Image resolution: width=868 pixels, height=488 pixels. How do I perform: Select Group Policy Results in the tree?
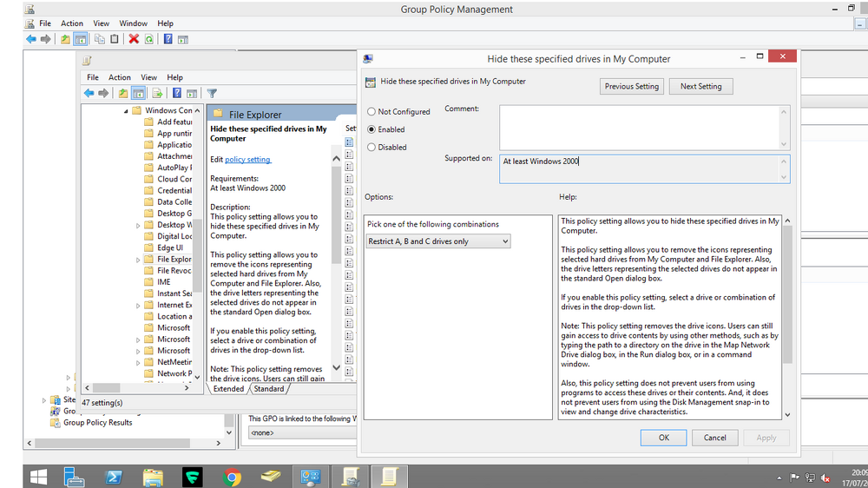coord(97,423)
